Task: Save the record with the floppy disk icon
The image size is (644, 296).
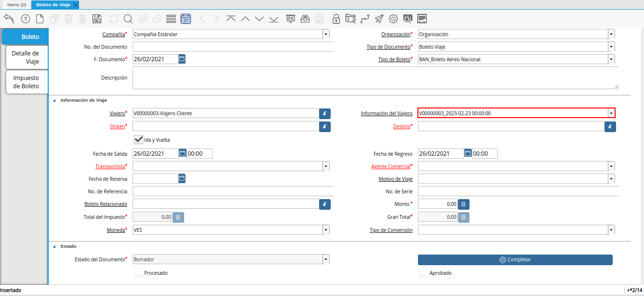Action: [96, 19]
